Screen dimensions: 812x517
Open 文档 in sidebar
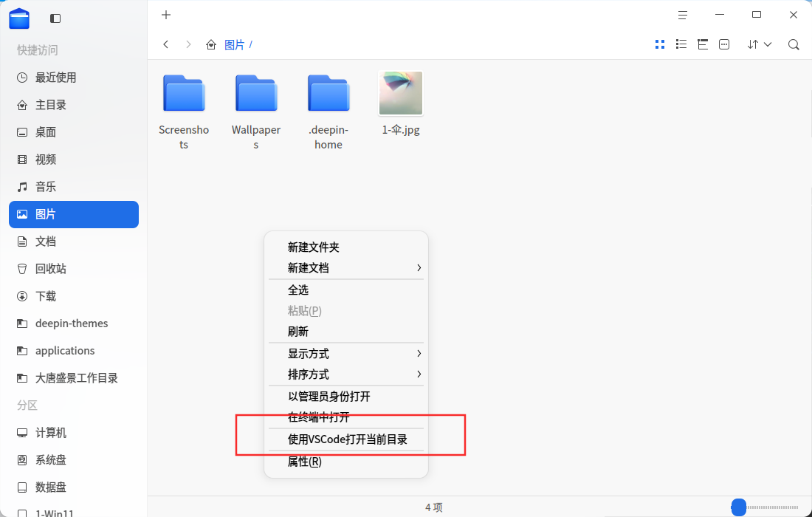74,242
